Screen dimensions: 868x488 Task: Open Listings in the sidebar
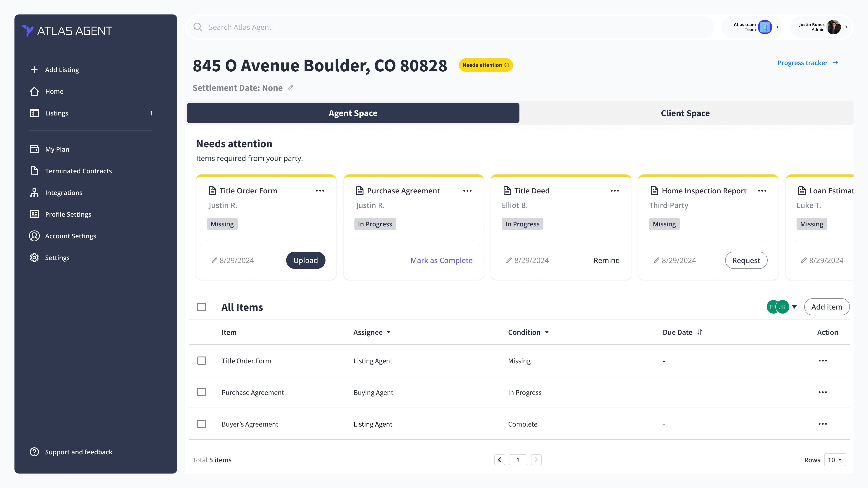click(x=57, y=113)
